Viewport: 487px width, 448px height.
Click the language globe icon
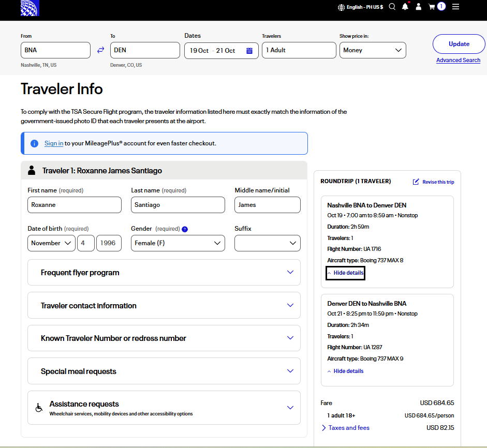tap(342, 7)
